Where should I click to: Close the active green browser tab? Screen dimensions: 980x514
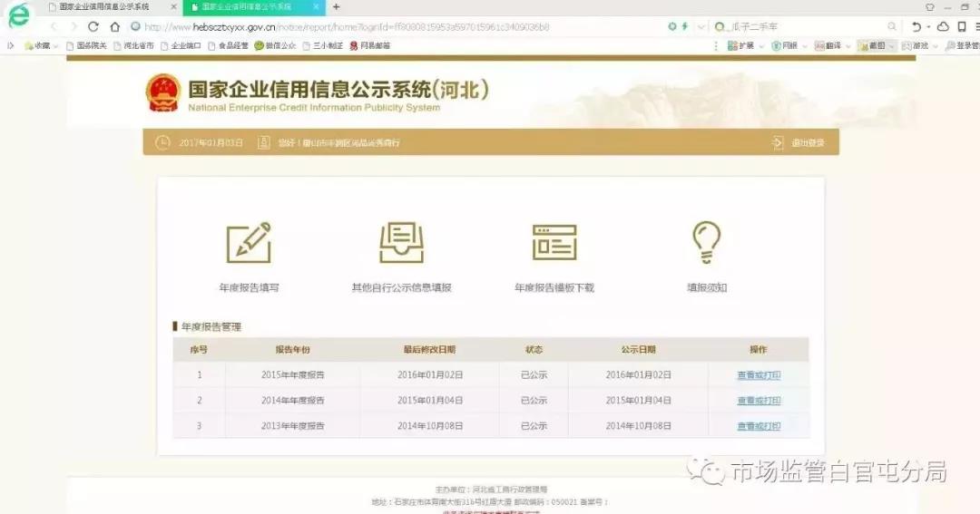click(316, 7)
